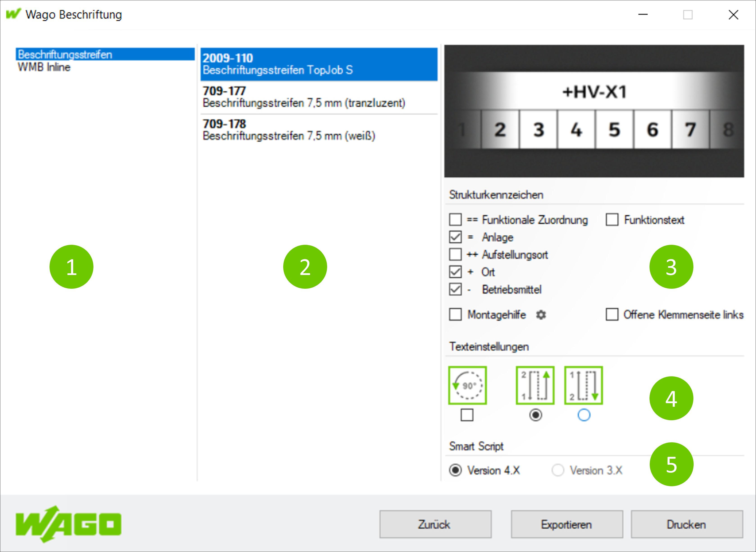Choose 2009-110 Beschriftungsstreifen TopJob S
The height and width of the screenshot is (552, 756).
coord(319,64)
